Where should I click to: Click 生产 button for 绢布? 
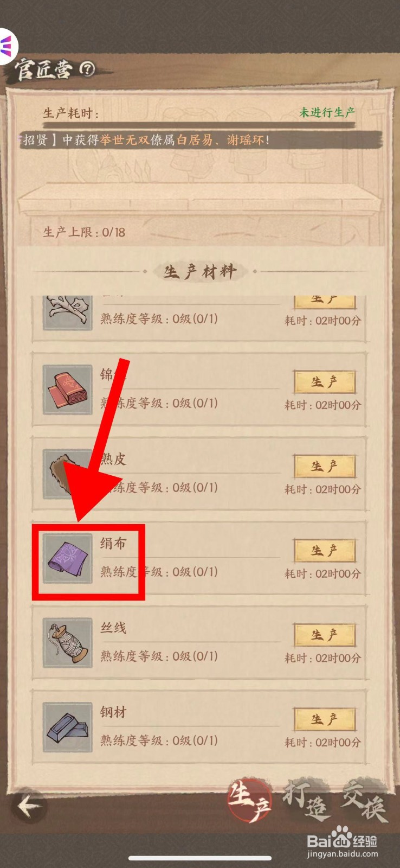pos(324,551)
